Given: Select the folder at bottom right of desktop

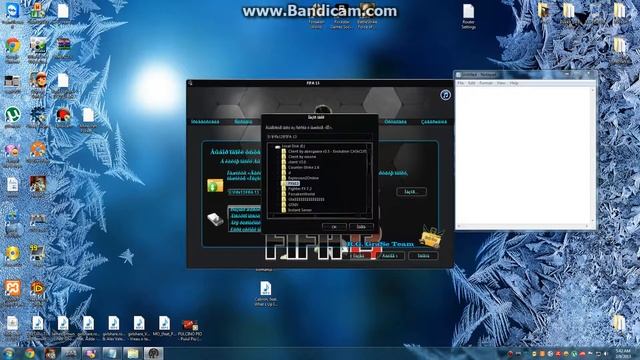Looking at the screenshot, I should pyautogui.click(x=619, y=323).
